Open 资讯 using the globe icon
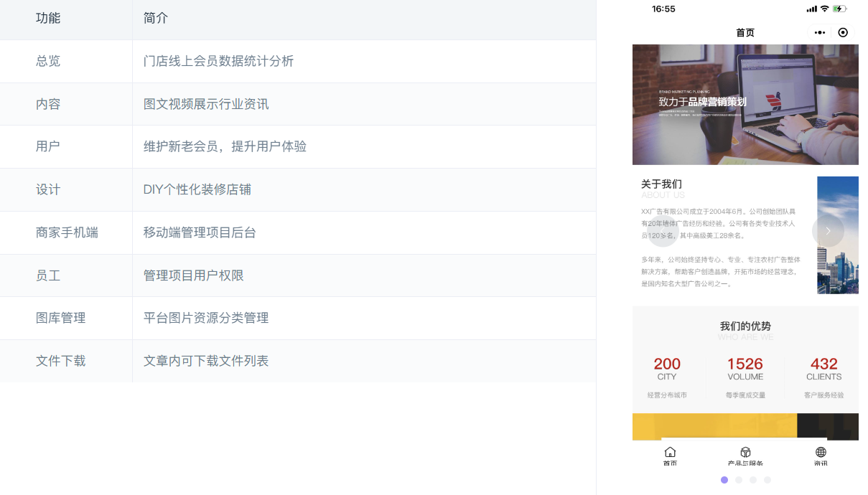Screen dimensions: 868x495 point(820,452)
